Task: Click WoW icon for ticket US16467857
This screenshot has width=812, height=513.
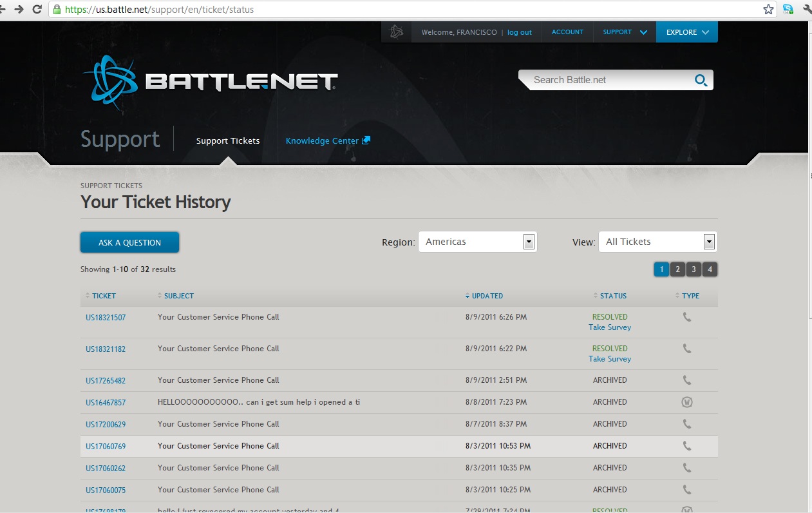Action: pos(687,402)
